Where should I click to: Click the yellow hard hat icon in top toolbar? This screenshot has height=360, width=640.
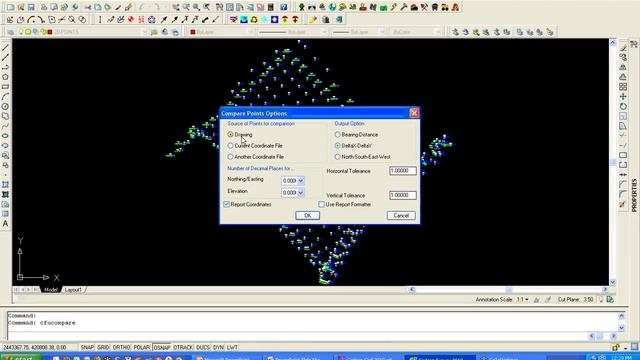(x=342, y=7)
